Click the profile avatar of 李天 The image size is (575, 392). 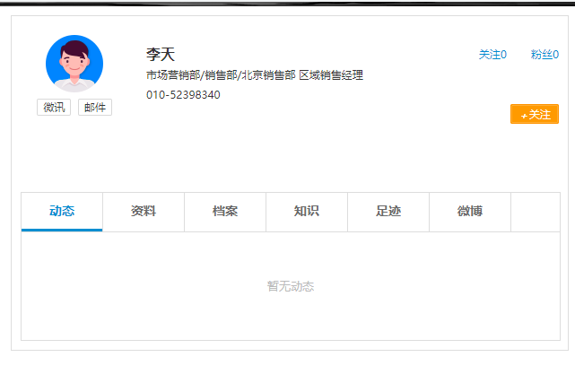coord(74,64)
